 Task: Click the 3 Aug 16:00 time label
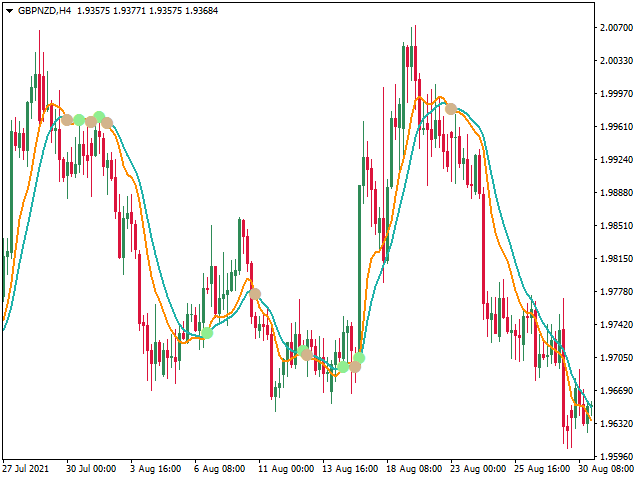156,469
